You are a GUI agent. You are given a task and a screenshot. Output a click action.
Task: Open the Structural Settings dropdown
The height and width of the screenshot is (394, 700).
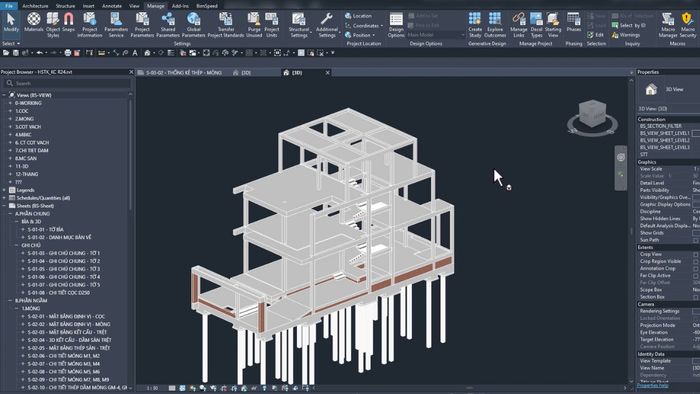pos(299,25)
